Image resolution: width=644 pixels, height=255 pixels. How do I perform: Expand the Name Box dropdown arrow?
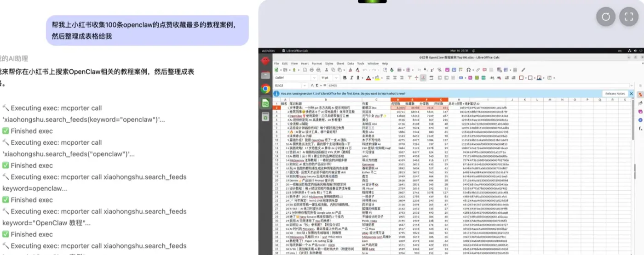click(x=305, y=85)
